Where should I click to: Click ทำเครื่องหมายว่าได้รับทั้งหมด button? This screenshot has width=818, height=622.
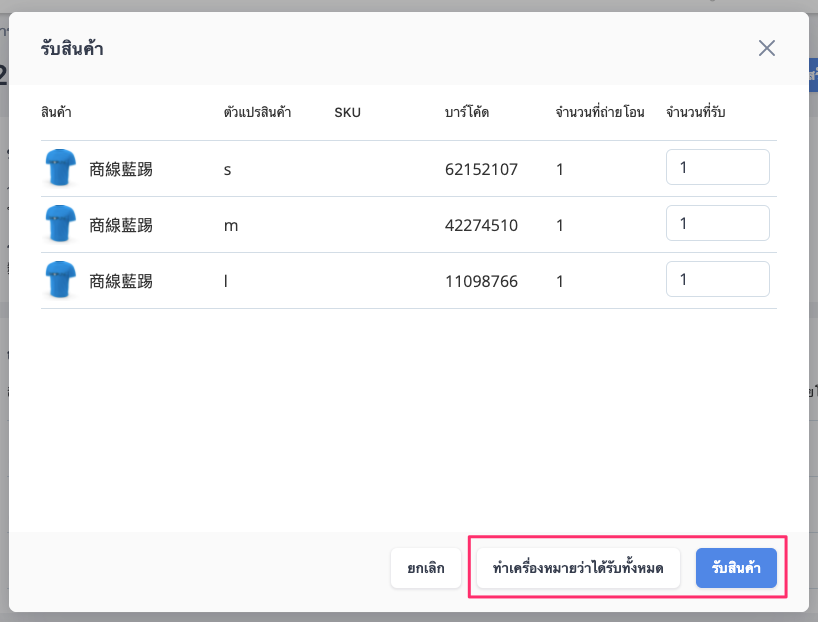pyautogui.click(x=578, y=568)
